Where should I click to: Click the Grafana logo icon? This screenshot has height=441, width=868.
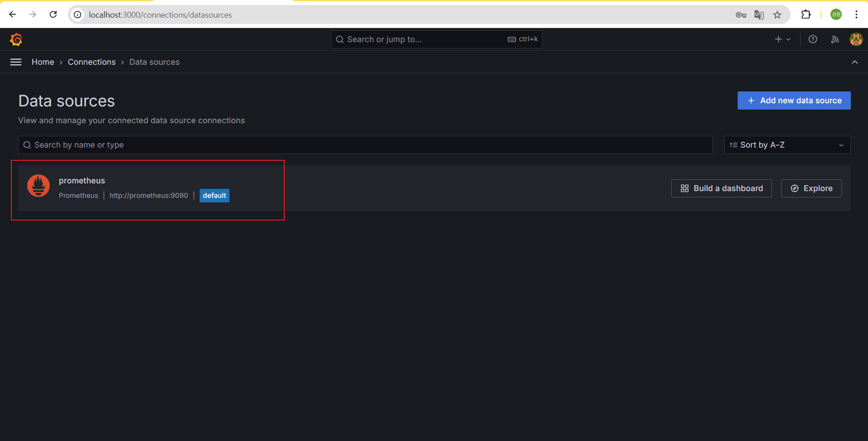(16, 39)
